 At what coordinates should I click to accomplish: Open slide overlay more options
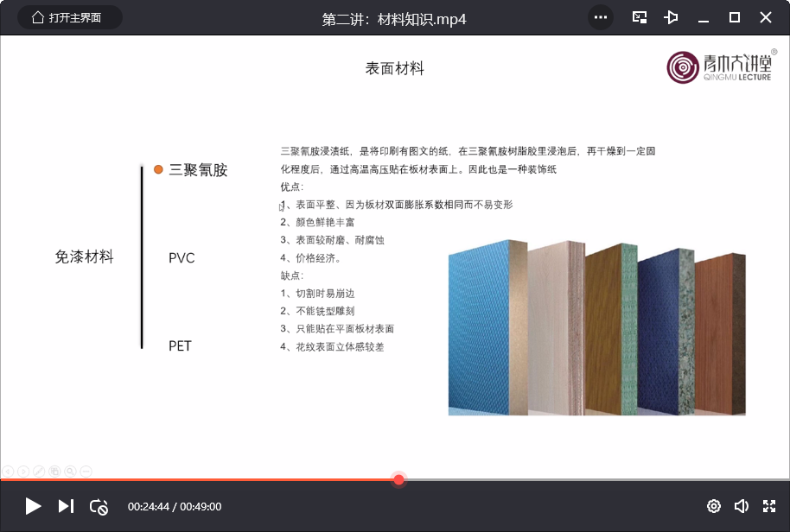tap(86, 471)
